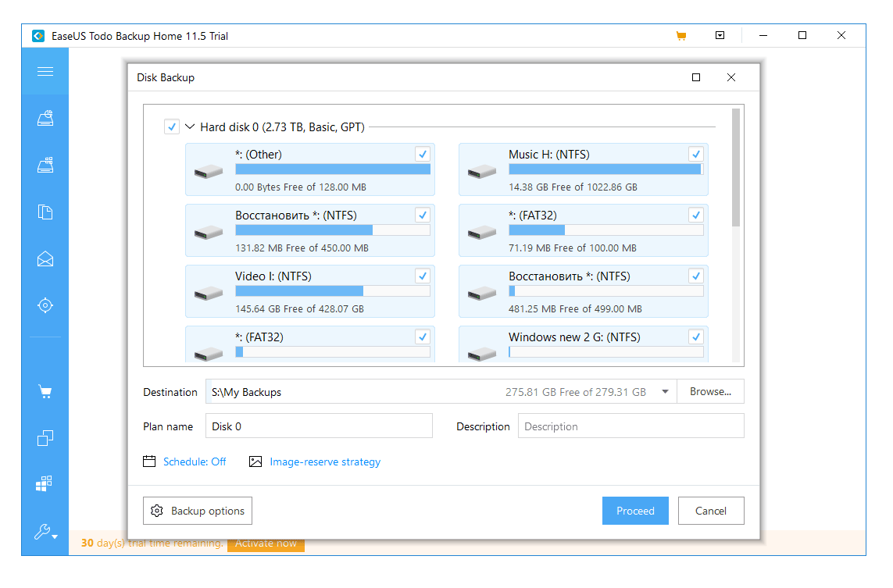This screenshot has width=893, height=588.
Task: Click text "71.19 MB Free of 100.00 MB"
Action: tap(573, 248)
